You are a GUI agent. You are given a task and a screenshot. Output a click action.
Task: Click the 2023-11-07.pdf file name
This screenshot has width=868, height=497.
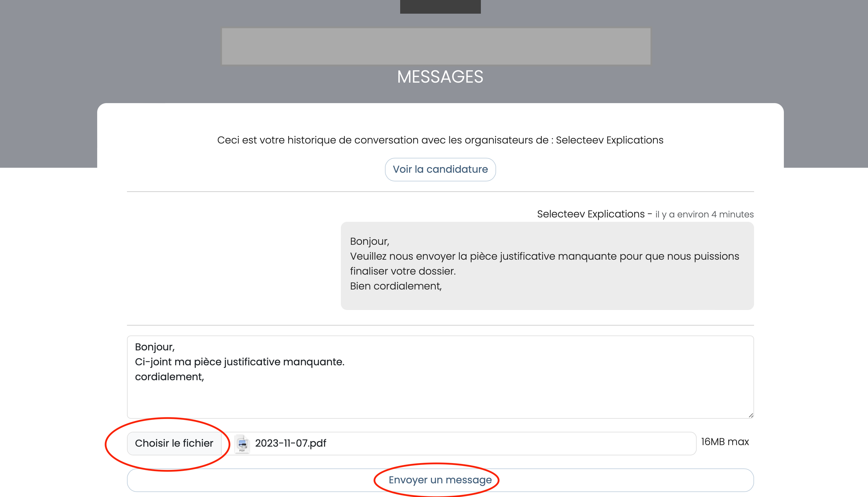291,443
